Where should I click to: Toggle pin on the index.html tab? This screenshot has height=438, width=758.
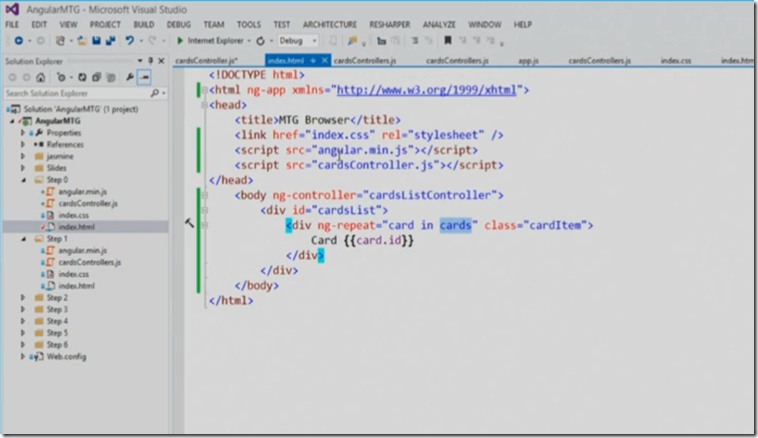pyautogui.click(x=313, y=61)
